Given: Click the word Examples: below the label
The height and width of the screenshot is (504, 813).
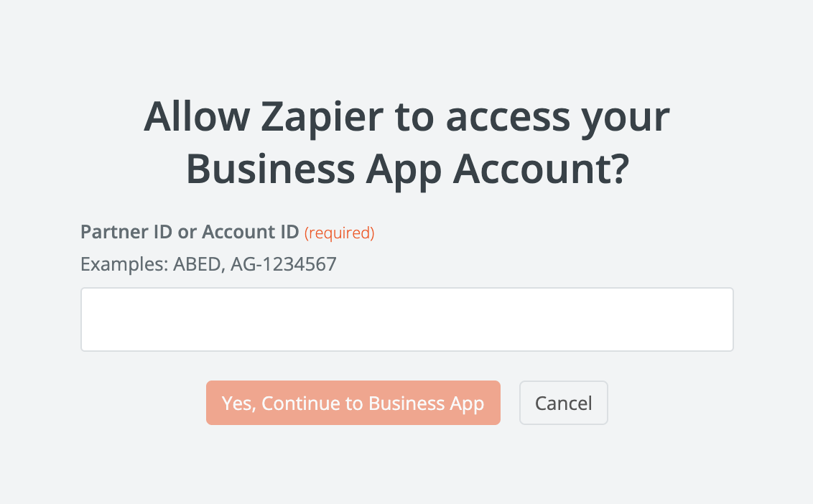Looking at the screenshot, I should click(124, 264).
